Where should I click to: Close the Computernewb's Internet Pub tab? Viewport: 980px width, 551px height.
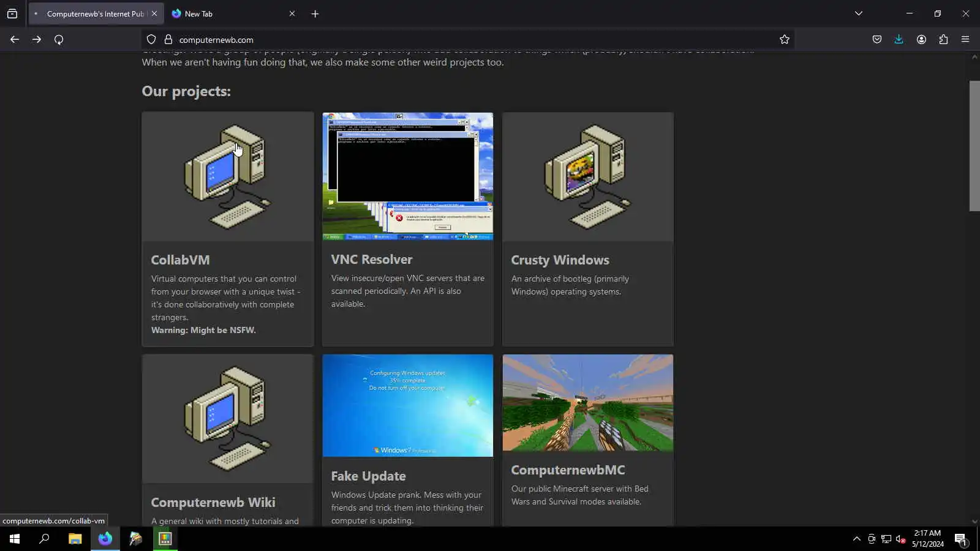click(x=154, y=13)
